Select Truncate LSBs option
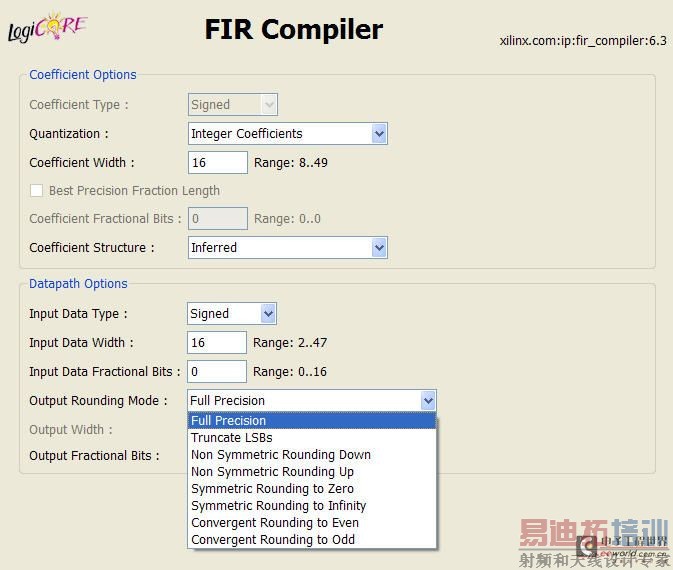 [x=312, y=437]
